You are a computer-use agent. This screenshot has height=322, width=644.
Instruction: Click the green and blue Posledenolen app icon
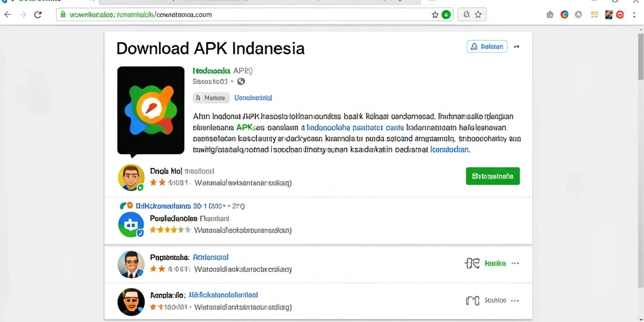pyautogui.click(x=131, y=225)
